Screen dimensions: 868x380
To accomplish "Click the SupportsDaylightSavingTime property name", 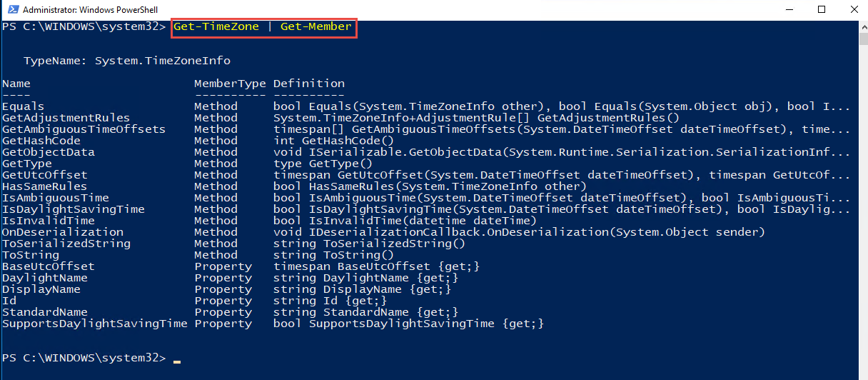I will (94, 324).
